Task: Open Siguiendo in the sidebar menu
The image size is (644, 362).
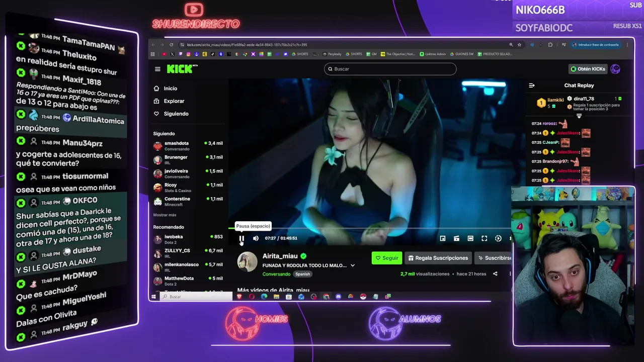Action: coord(172,114)
